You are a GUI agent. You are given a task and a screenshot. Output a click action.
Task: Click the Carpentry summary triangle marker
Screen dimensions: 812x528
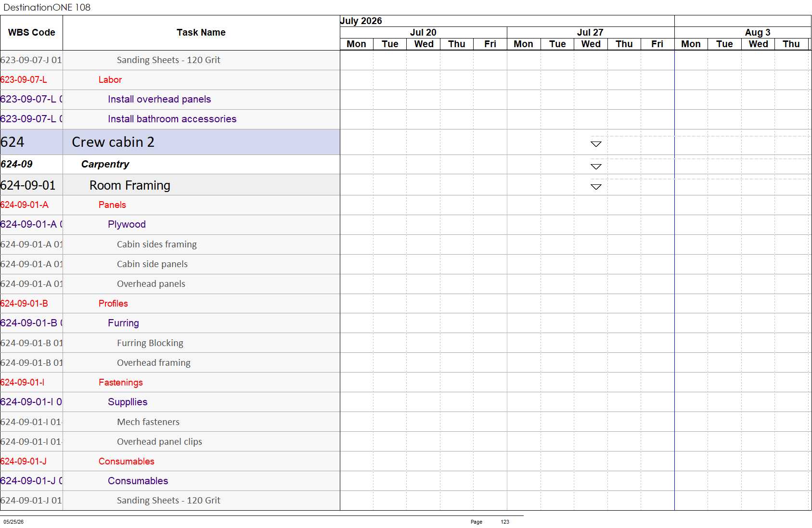[x=596, y=167]
